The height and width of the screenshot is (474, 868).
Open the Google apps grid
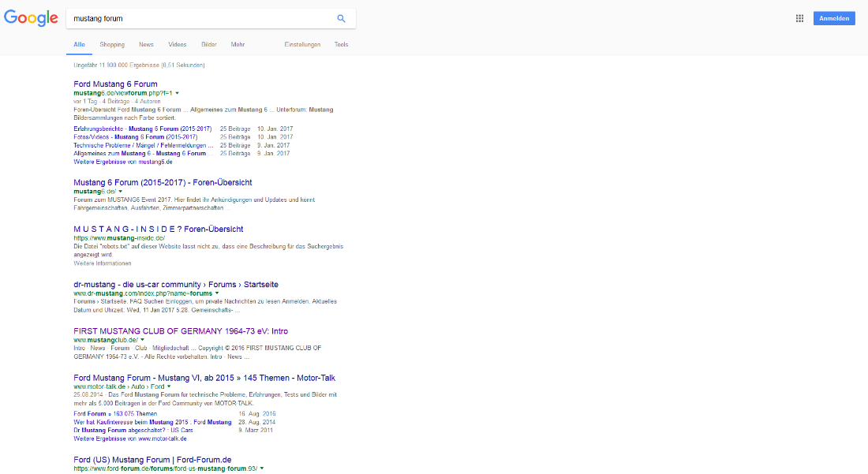(x=799, y=18)
